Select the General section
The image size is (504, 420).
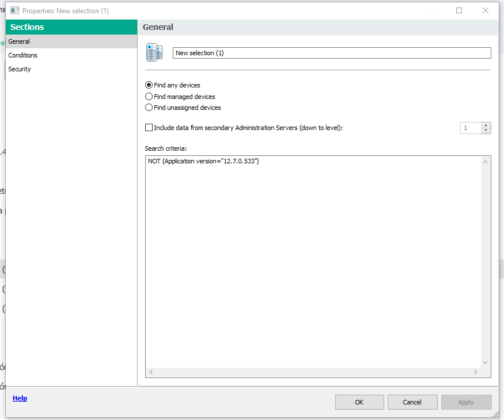(x=71, y=41)
